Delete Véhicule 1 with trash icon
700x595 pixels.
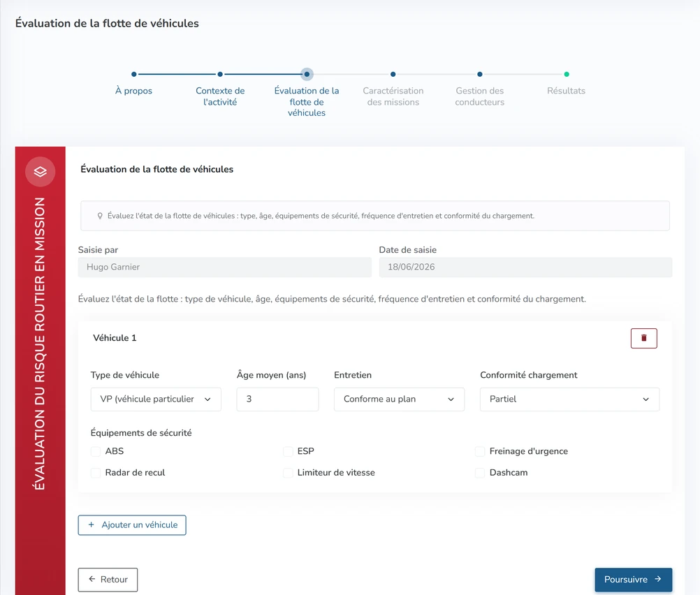(x=643, y=338)
